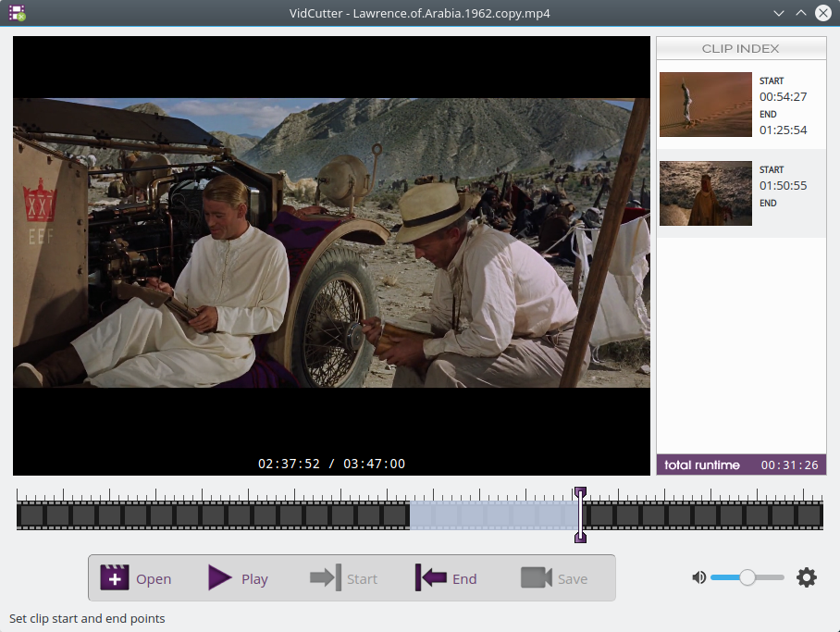This screenshot has height=632, width=840.
Task: Click the End marker arrow icon
Action: pos(431,577)
